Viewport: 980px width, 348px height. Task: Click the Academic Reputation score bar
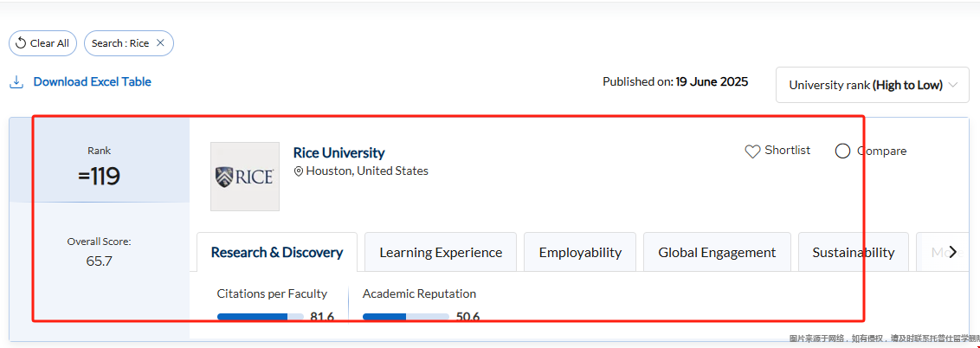point(405,317)
